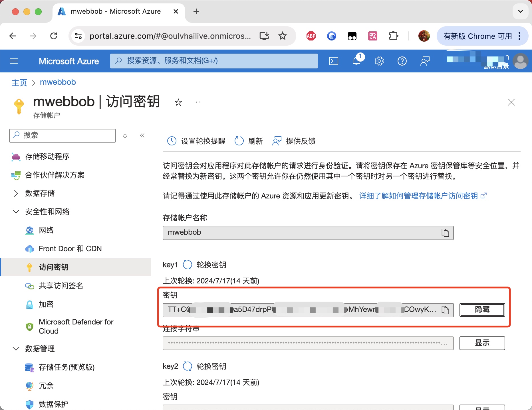The image size is (532, 410).
Task: Open the help question mark menu
Action: pos(402,61)
